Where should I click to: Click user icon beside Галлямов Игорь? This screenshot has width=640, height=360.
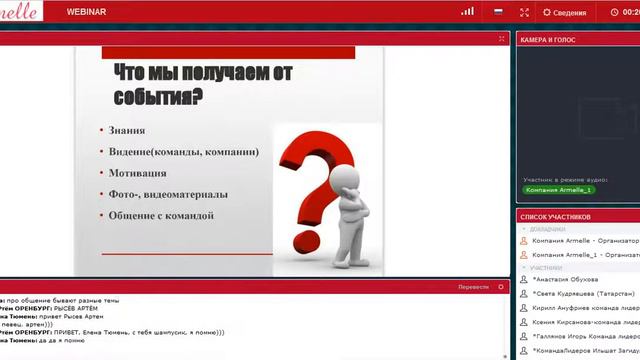(524, 337)
